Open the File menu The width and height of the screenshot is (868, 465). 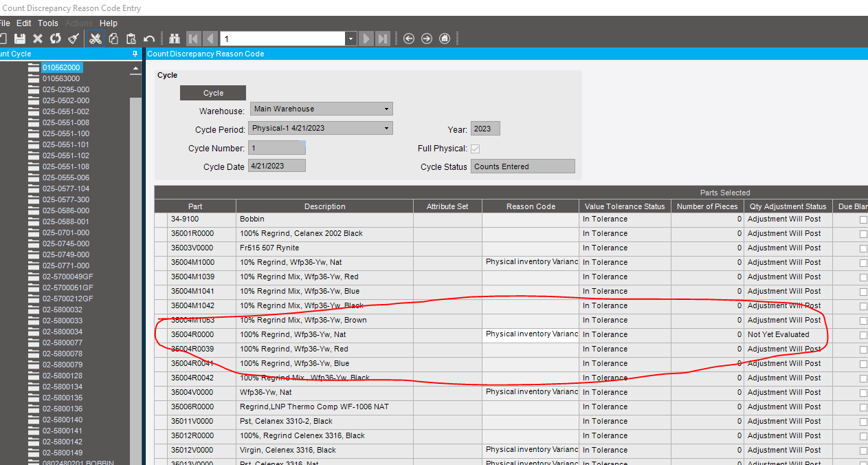pos(5,23)
